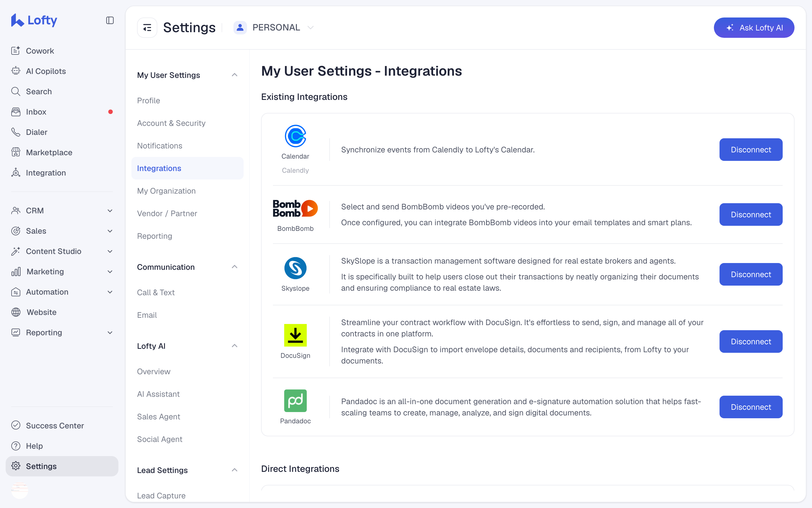Image resolution: width=812 pixels, height=508 pixels.
Task: Open the Marketplace store icon
Action: (16, 152)
